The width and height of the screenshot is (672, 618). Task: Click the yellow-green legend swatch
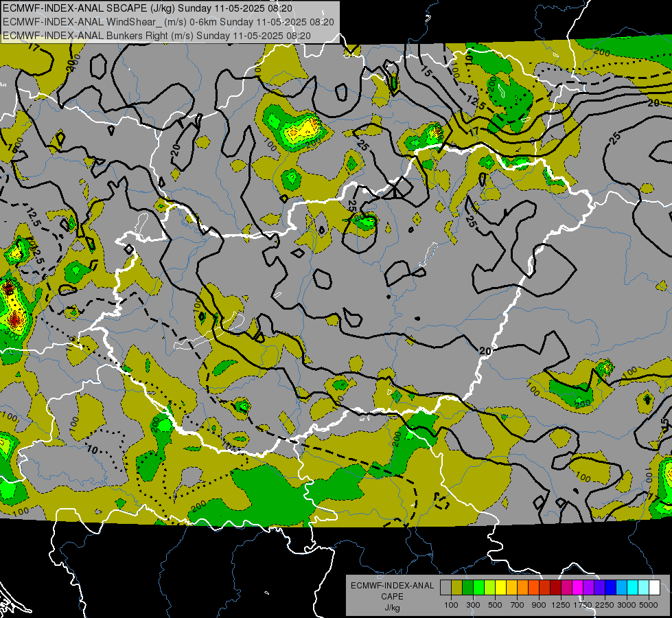point(490,587)
